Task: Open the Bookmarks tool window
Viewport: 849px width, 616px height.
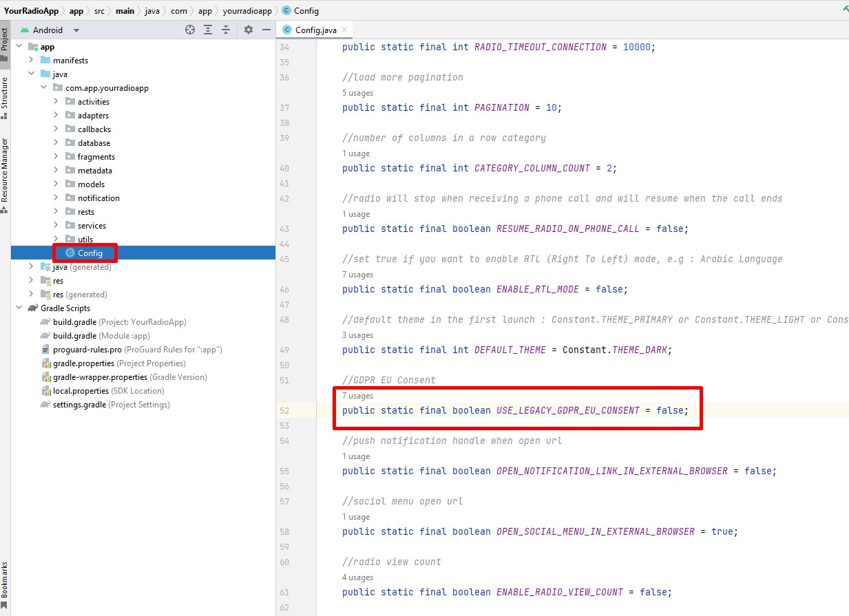Action: coord(5,585)
